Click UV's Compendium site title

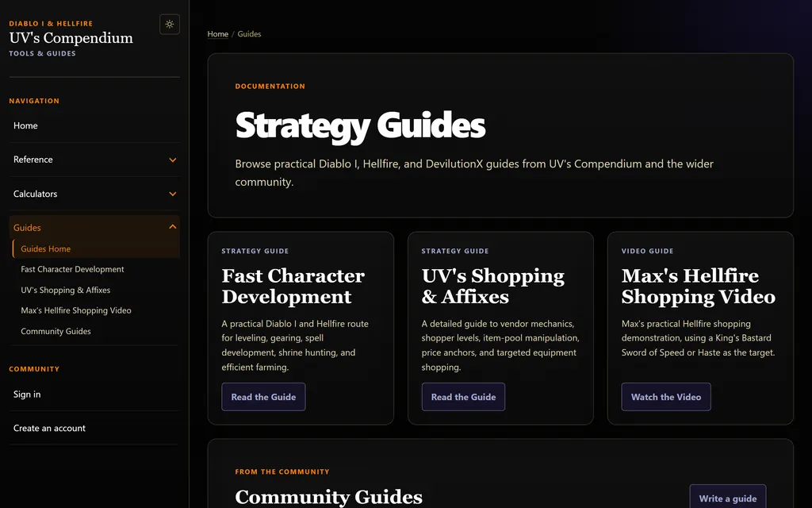71,38
